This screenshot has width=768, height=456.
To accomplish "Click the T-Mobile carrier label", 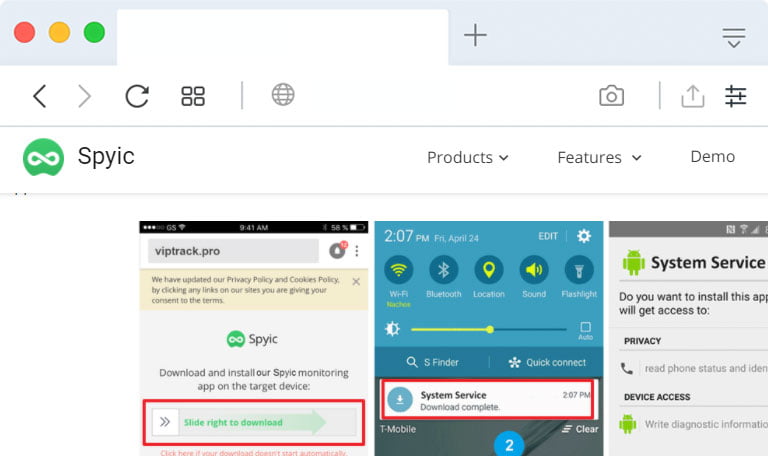I will tap(398, 429).
